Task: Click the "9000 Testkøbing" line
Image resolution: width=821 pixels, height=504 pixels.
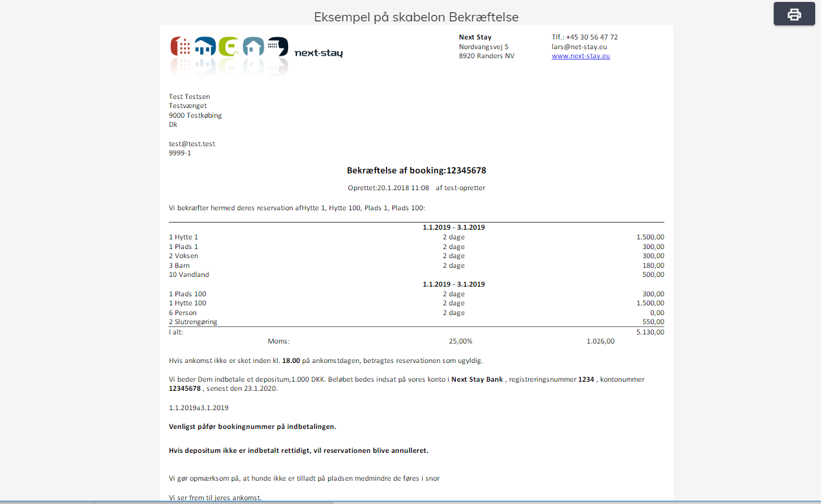Action: click(x=196, y=116)
